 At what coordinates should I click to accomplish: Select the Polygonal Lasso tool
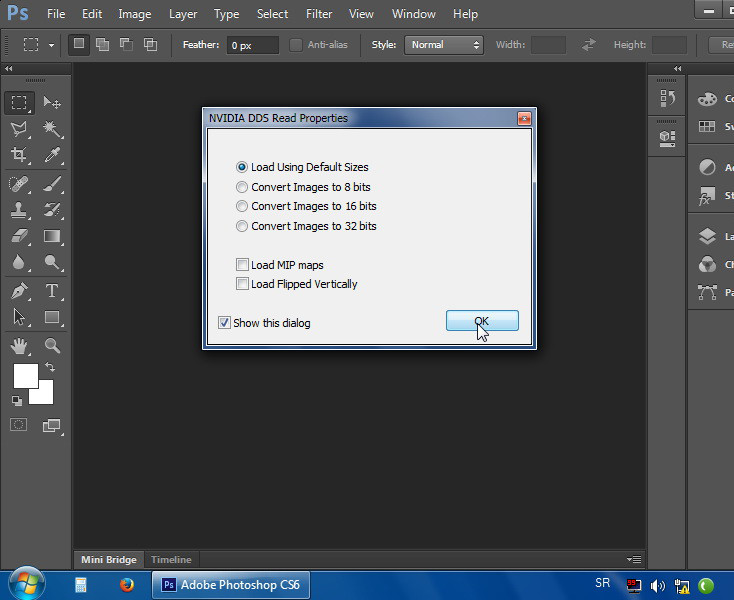coord(19,129)
